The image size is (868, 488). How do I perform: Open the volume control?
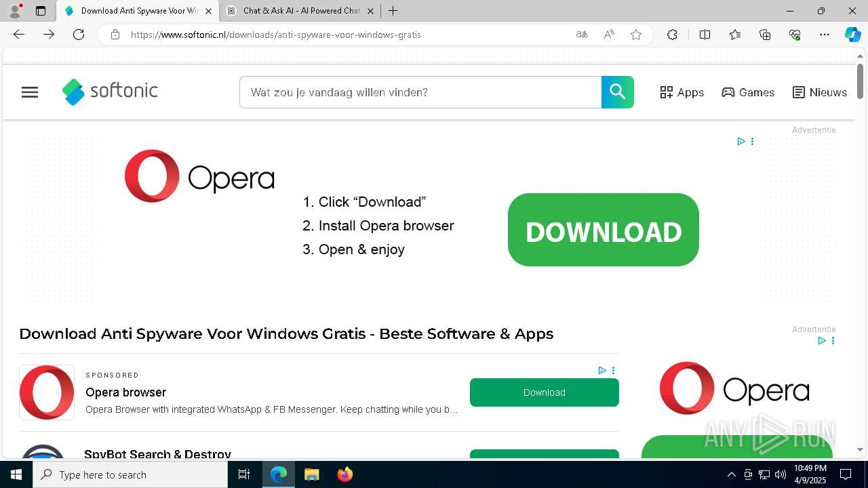point(781,474)
